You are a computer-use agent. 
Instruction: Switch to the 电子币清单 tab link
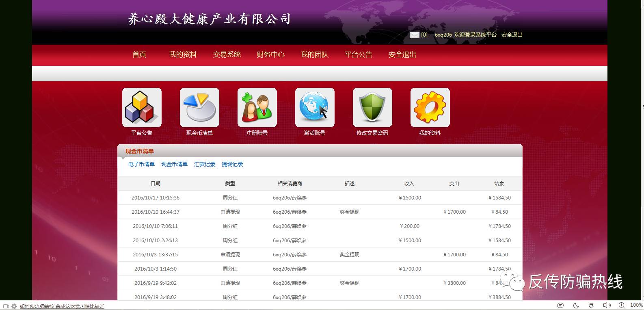pyautogui.click(x=141, y=164)
